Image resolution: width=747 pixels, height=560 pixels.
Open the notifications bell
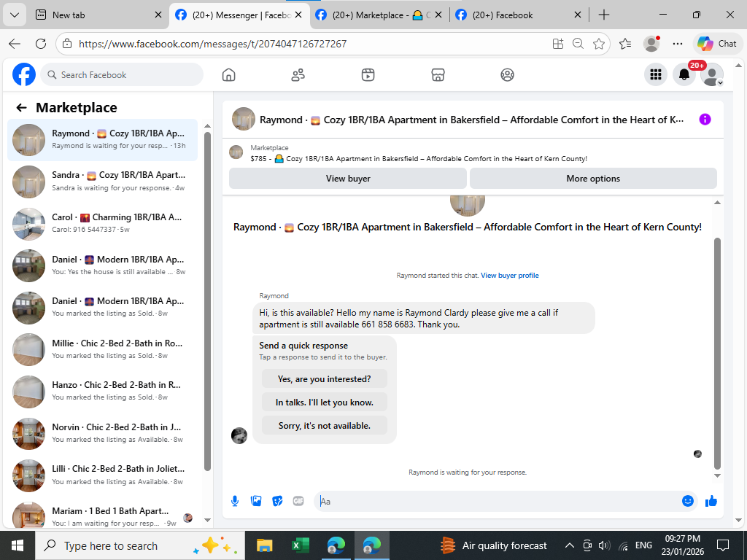(684, 75)
